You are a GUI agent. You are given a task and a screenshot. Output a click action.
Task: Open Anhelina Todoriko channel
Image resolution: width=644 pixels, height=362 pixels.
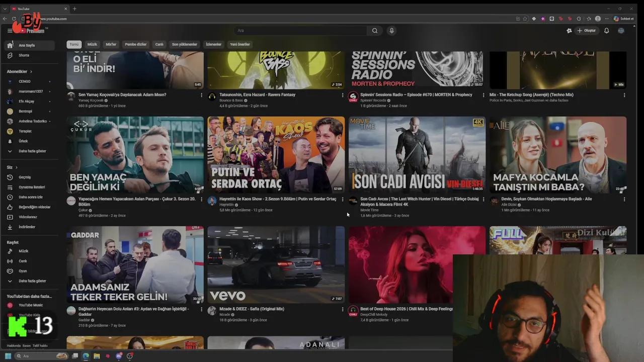[30, 121]
